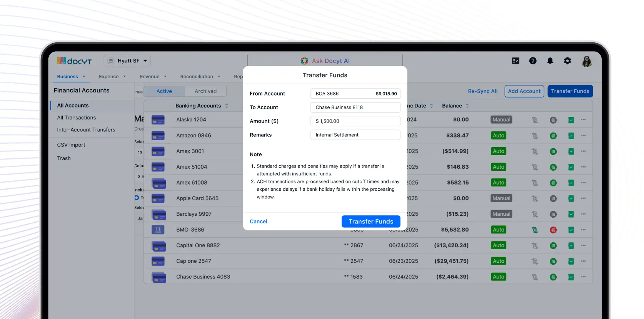The image size is (644, 319).
Task: Open the To Account Chase Business 8118 dropdown
Action: (x=355, y=107)
